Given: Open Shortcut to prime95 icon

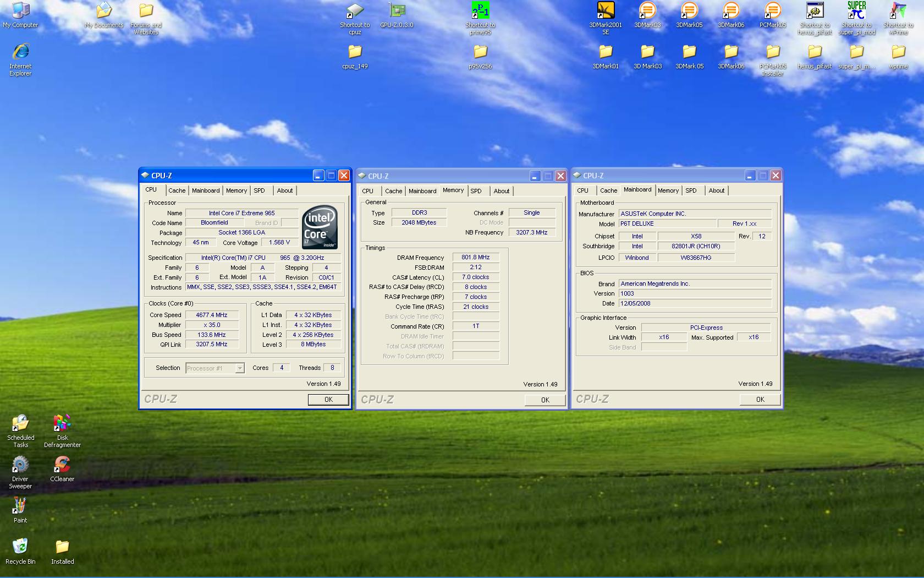Looking at the screenshot, I should (480, 19).
